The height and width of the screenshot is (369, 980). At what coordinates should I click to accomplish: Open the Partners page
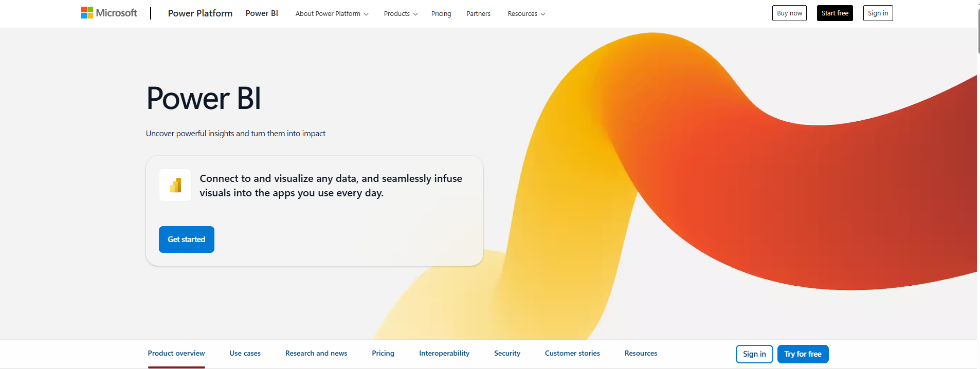[x=478, y=14]
